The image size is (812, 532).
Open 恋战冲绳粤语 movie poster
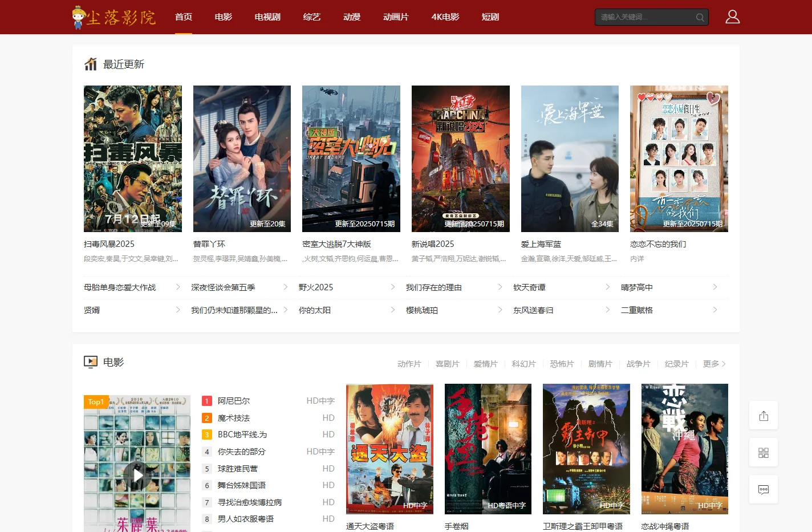(x=685, y=449)
